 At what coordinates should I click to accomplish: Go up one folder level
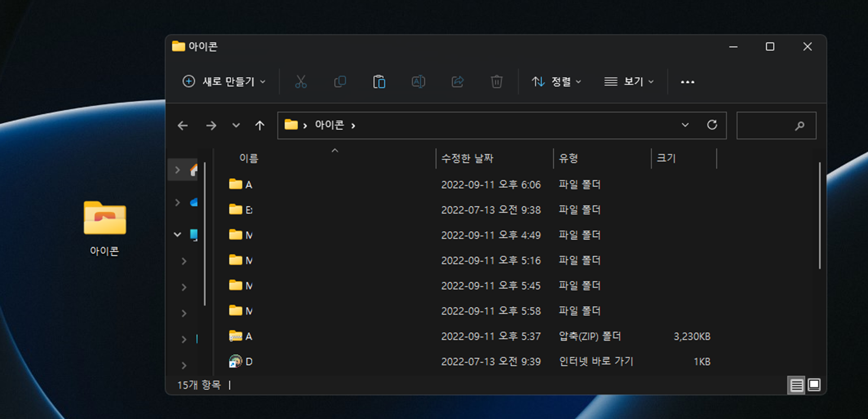[260, 126]
